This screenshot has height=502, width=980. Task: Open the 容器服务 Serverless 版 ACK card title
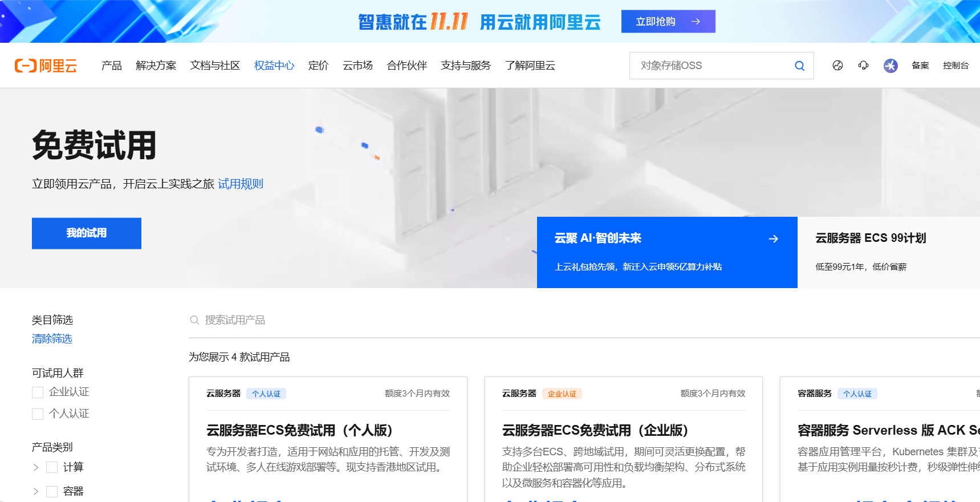[x=889, y=430]
